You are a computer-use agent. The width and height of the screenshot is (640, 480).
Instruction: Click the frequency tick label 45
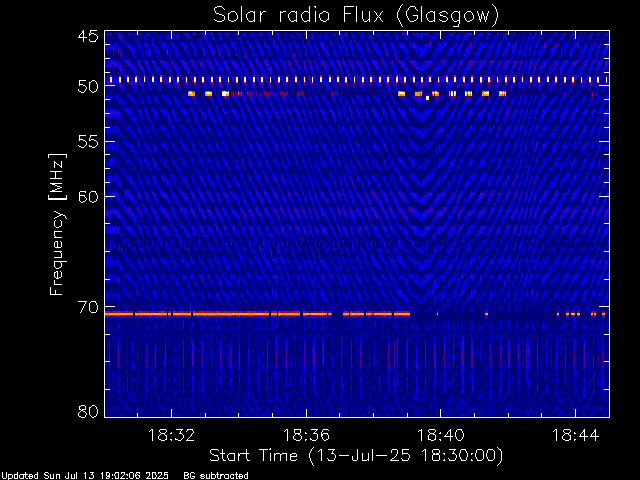pyautogui.click(x=88, y=36)
